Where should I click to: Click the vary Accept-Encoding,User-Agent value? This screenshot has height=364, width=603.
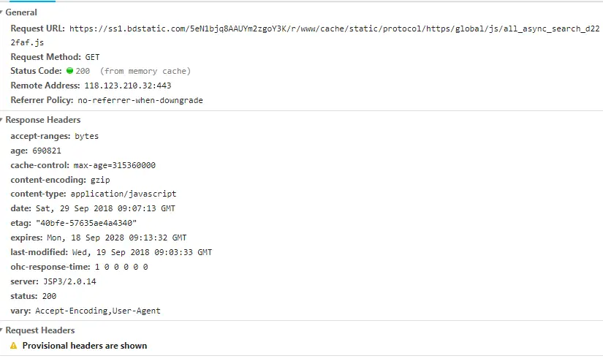[x=98, y=311]
